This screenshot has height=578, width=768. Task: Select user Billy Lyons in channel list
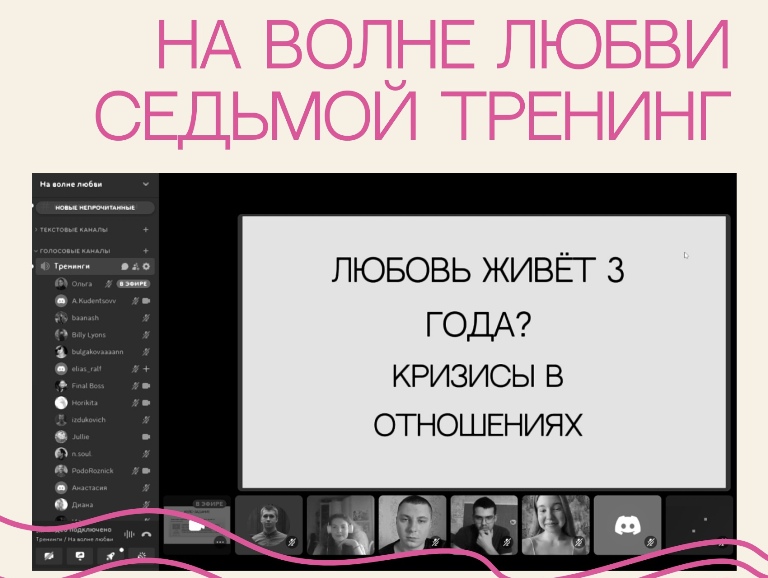[x=88, y=335]
